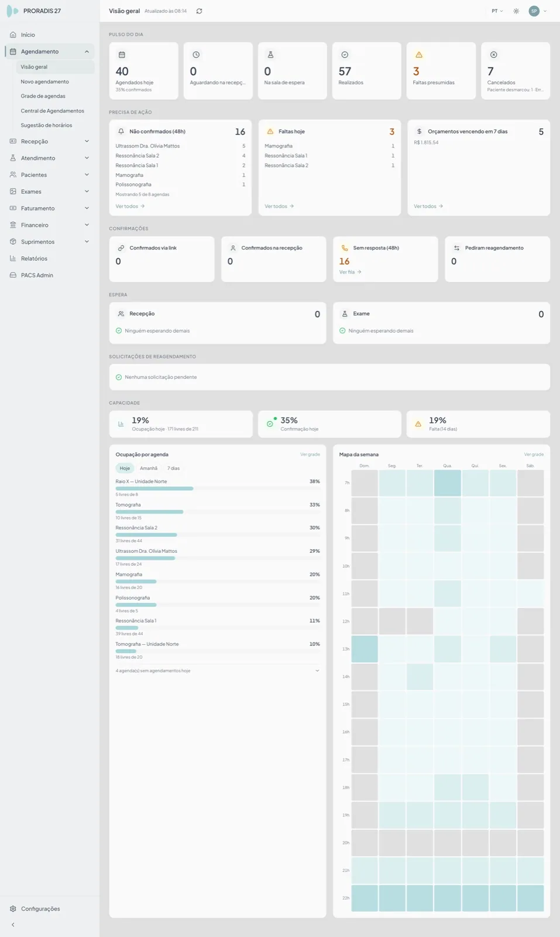Click the Wednesday 7h cell in week map

click(x=448, y=483)
